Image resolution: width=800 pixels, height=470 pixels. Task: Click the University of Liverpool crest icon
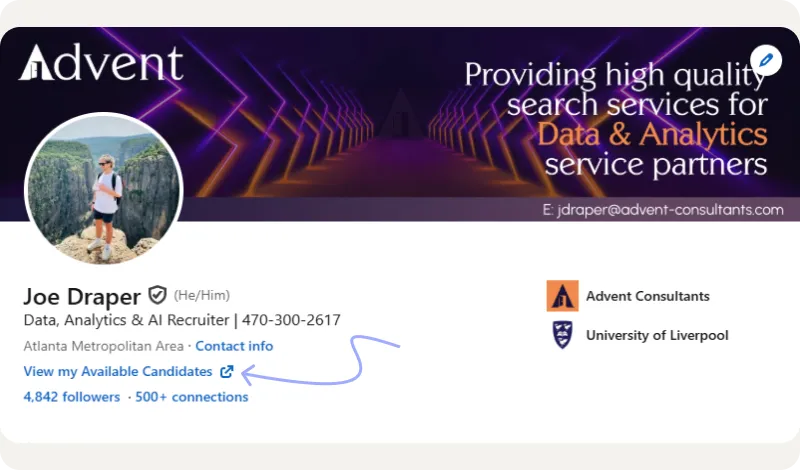point(563,335)
